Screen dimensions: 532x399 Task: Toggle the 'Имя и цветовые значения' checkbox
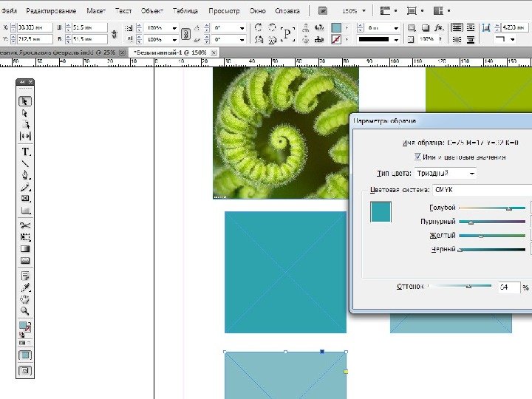click(417, 157)
